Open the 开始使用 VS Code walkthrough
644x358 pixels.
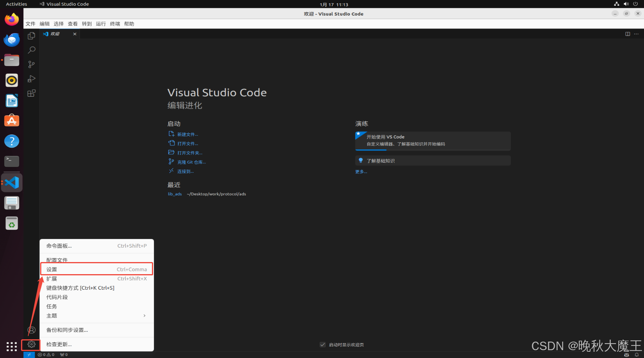433,141
